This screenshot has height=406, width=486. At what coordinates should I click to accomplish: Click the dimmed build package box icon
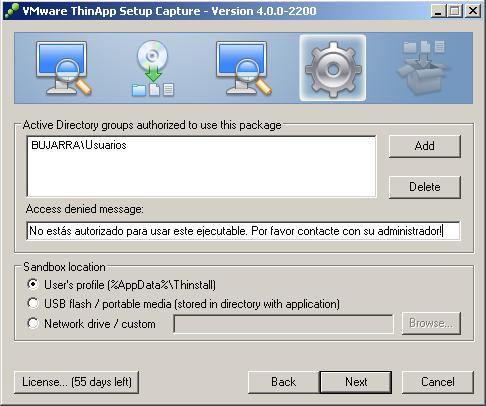point(423,68)
